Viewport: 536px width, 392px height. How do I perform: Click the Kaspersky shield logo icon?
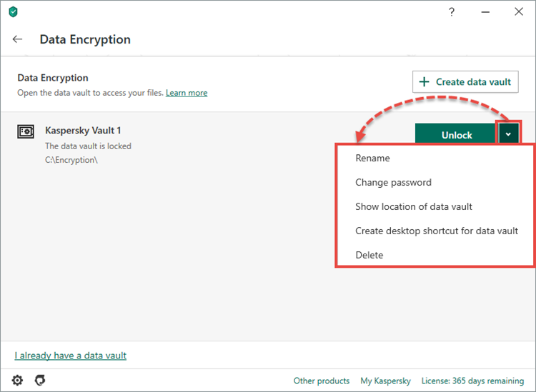point(13,12)
